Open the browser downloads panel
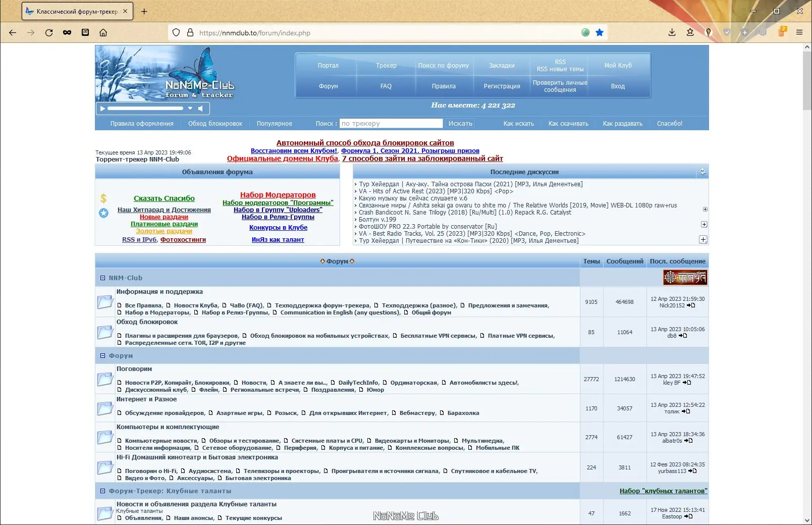The width and height of the screenshot is (812, 525). tap(672, 32)
